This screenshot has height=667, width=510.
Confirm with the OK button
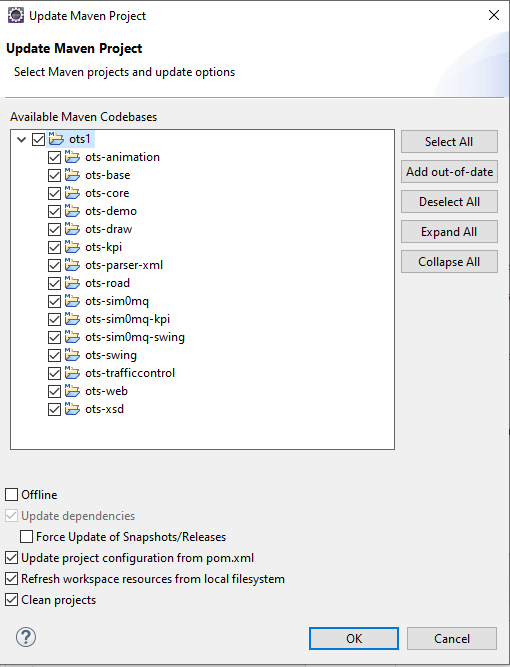354,638
